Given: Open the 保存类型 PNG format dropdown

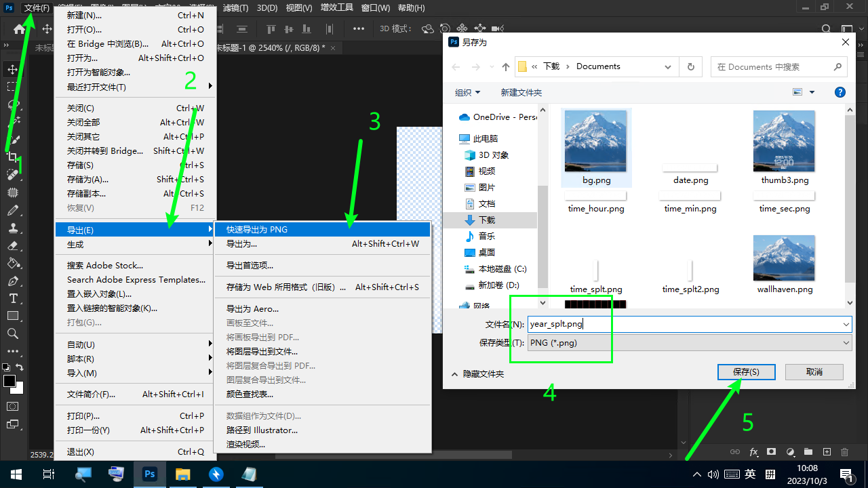Looking at the screenshot, I should pyautogui.click(x=689, y=343).
